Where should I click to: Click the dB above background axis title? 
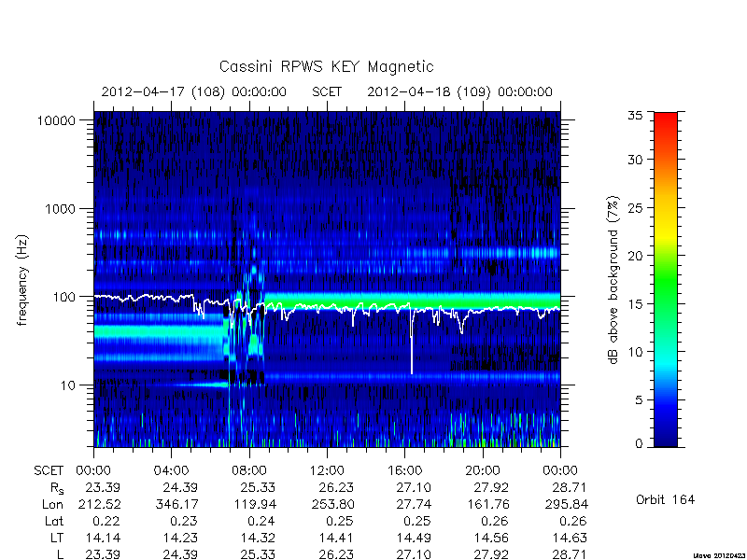click(x=613, y=281)
